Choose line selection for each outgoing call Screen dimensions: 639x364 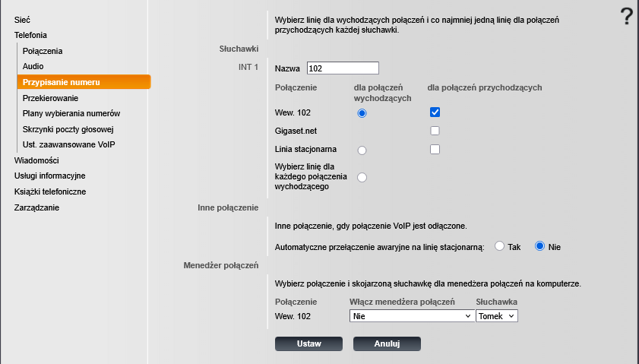[x=362, y=177]
